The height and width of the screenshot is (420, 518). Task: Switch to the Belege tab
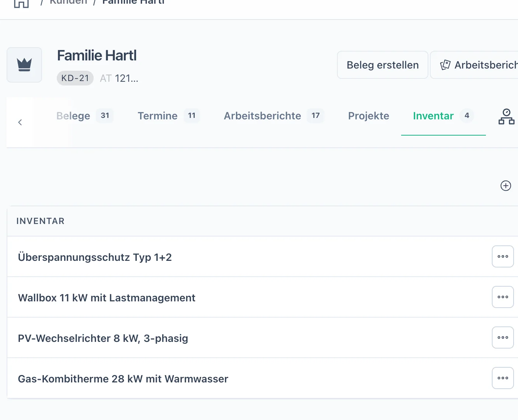85,116
